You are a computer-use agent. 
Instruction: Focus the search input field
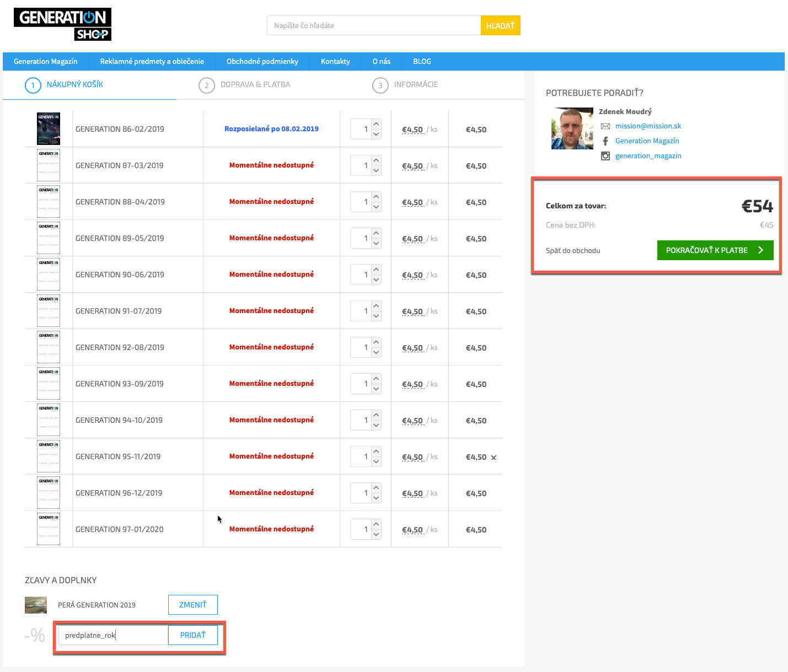[374, 25]
